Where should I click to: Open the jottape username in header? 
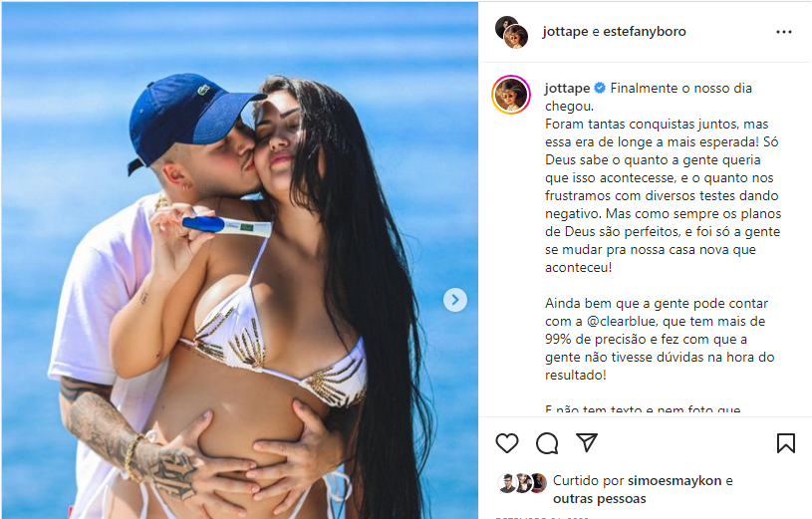[x=565, y=32]
